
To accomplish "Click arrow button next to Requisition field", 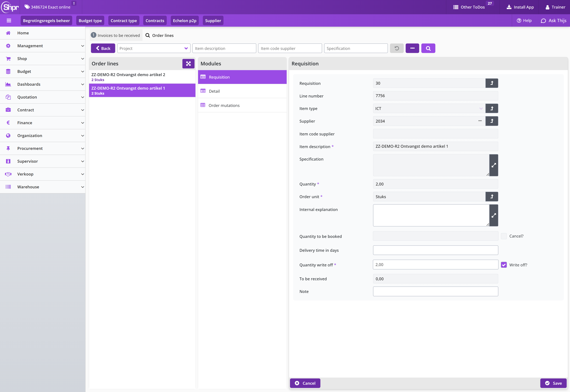I will pyautogui.click(x=492, y=83).
